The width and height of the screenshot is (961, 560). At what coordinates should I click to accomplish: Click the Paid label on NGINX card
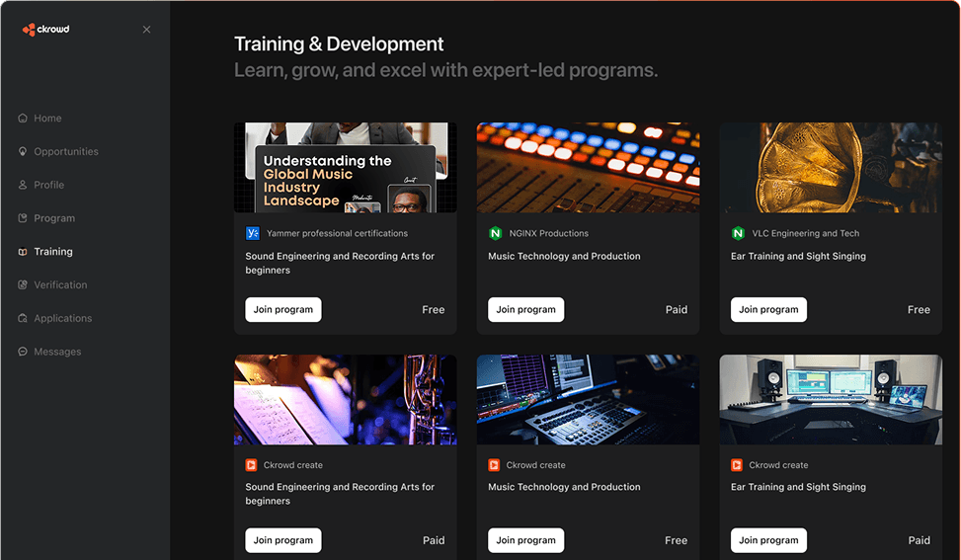pos(677,310)
